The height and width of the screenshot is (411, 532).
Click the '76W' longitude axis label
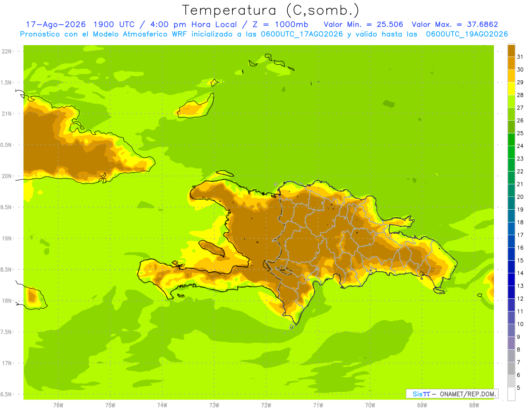58,405
